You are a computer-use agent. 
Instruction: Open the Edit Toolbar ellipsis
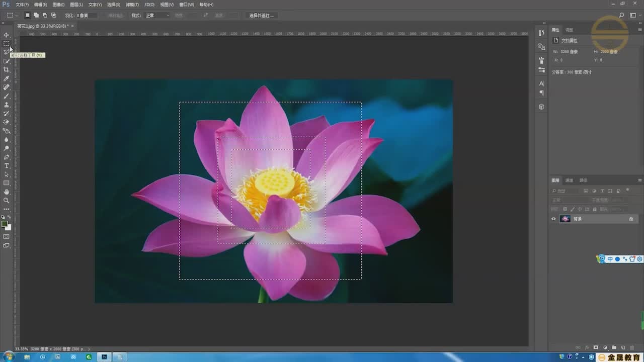tap(7, 209)
